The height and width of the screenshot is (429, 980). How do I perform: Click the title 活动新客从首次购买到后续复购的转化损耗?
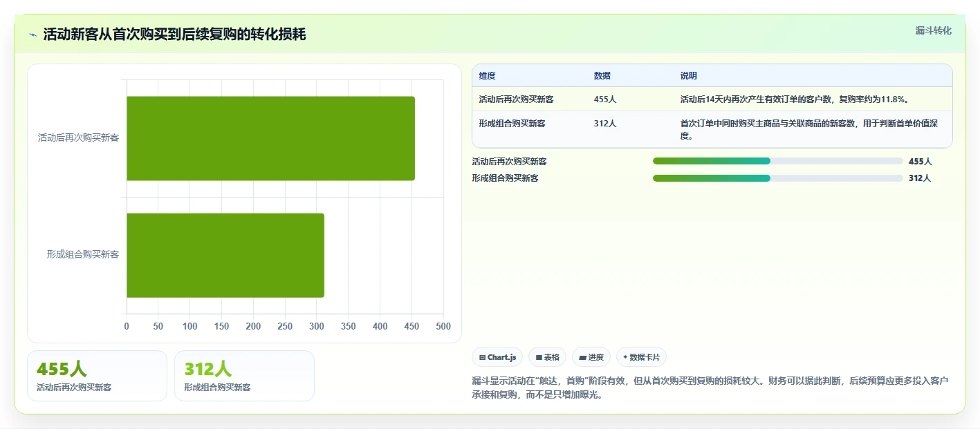point(174,35)
